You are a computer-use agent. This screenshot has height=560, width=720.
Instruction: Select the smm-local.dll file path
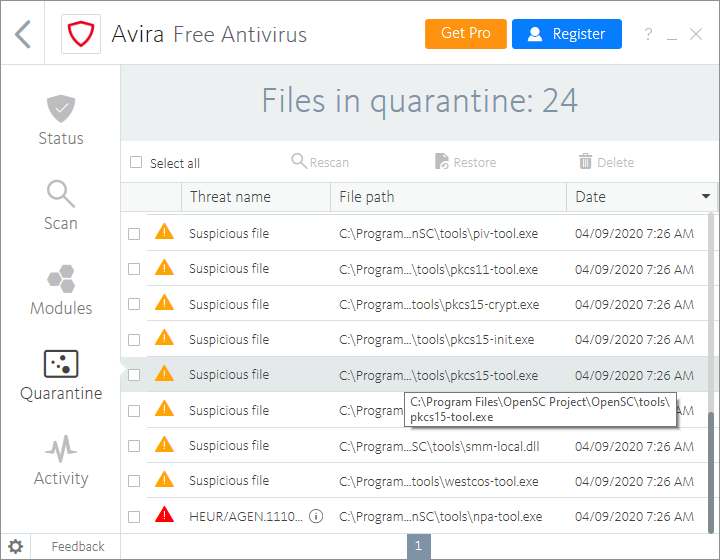439,446
